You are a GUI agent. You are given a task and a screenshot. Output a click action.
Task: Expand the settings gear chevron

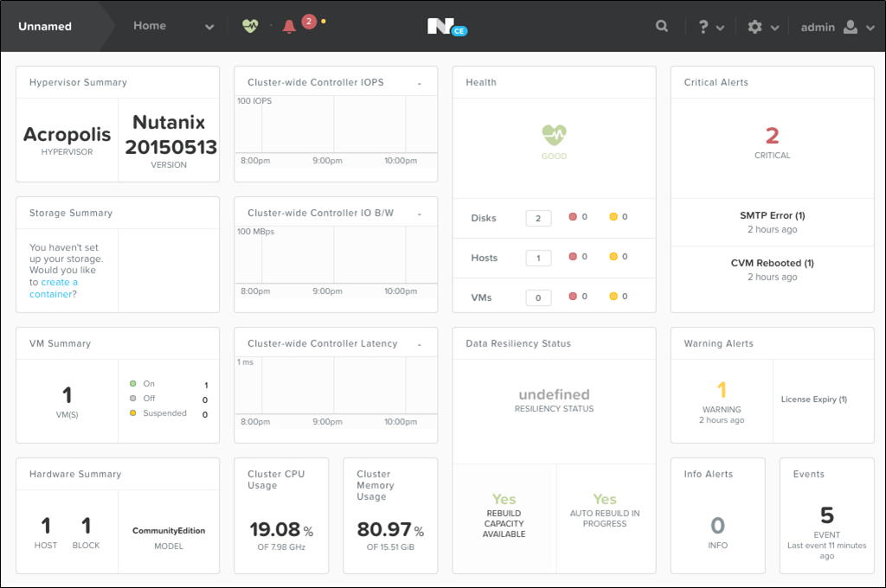click(774, 28)
